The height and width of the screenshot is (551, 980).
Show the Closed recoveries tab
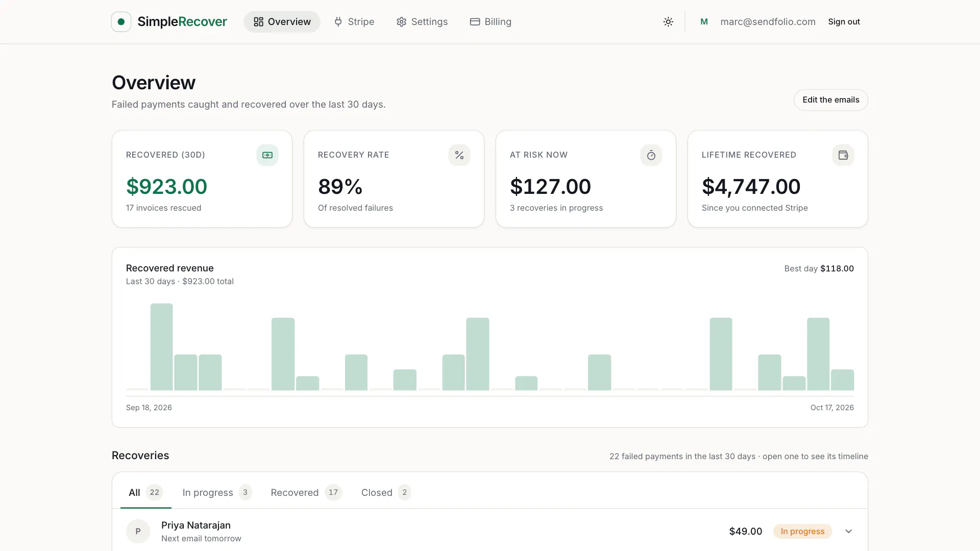pyautogui.click(x=386, y=492)
